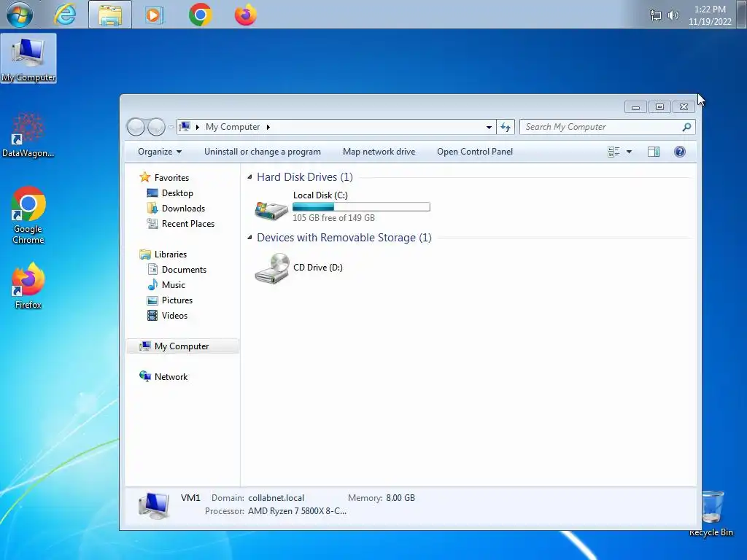Open Explorer help question mark icon
This screenshot has width=747, height=560.
pos(680,152)
